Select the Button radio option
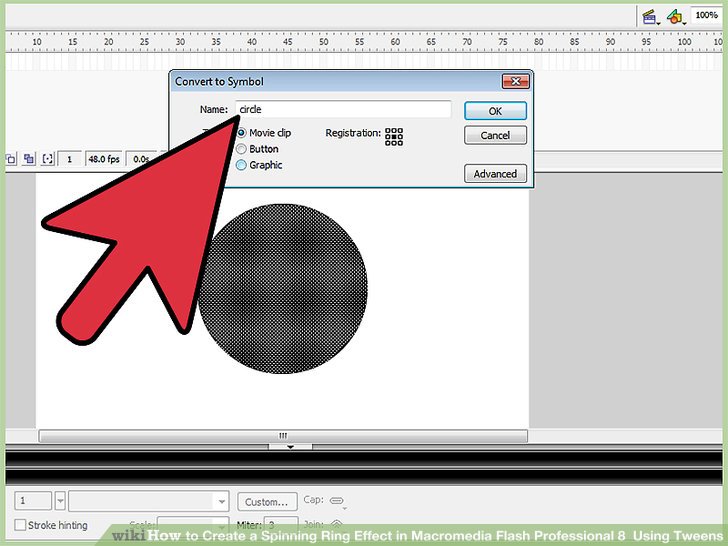The image size is (728, 546). [241, 149]
